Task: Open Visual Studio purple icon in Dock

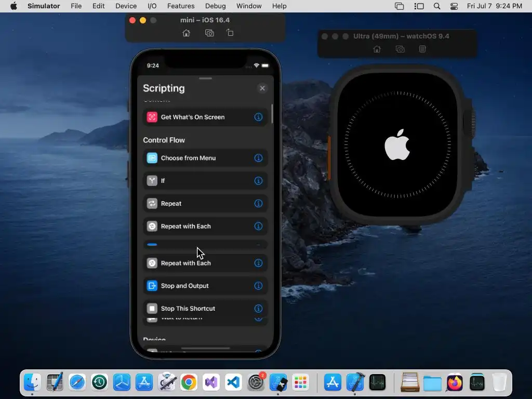Action: (x=211, y=382)
